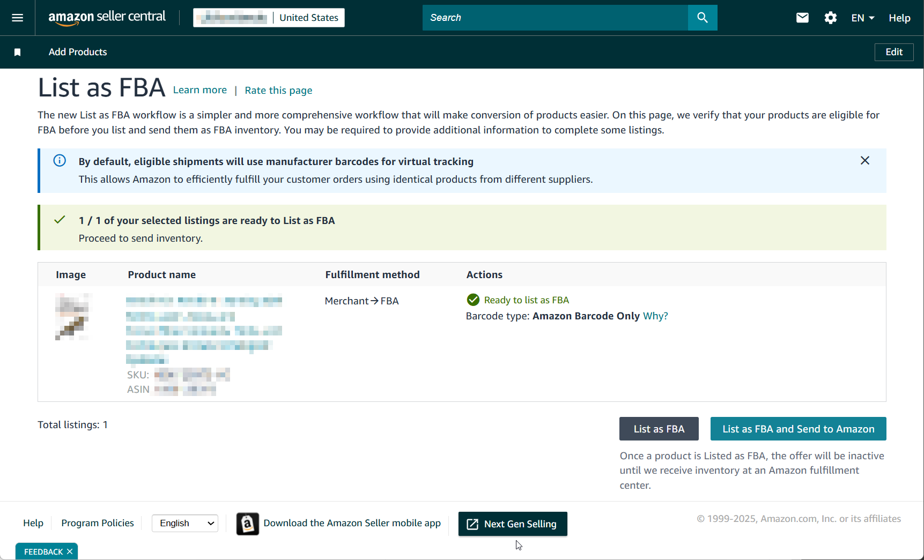Click the blurred product name link
The width and height of the screenshot is (924, 560).
pos(204,331)
